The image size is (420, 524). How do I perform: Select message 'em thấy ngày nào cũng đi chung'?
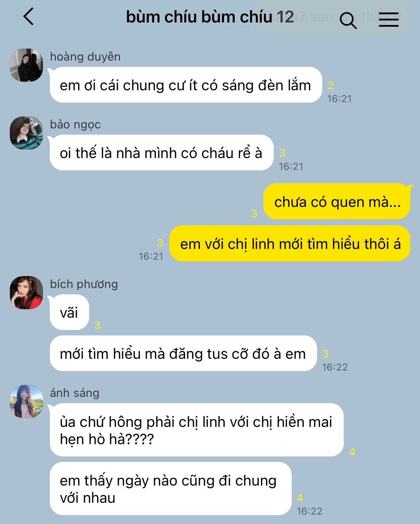tap(170, 489)
